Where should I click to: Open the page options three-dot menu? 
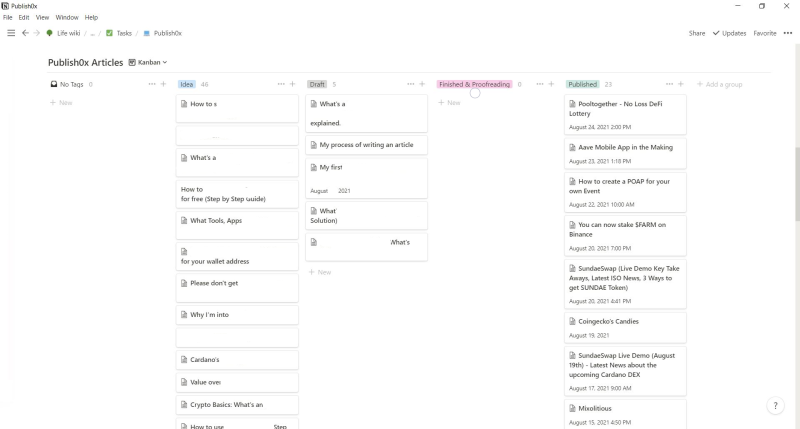tap(788, 33)
